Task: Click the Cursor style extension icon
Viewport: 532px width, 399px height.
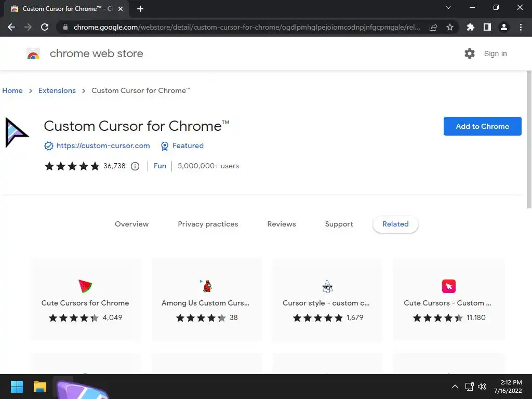Action: click(327, 286)
